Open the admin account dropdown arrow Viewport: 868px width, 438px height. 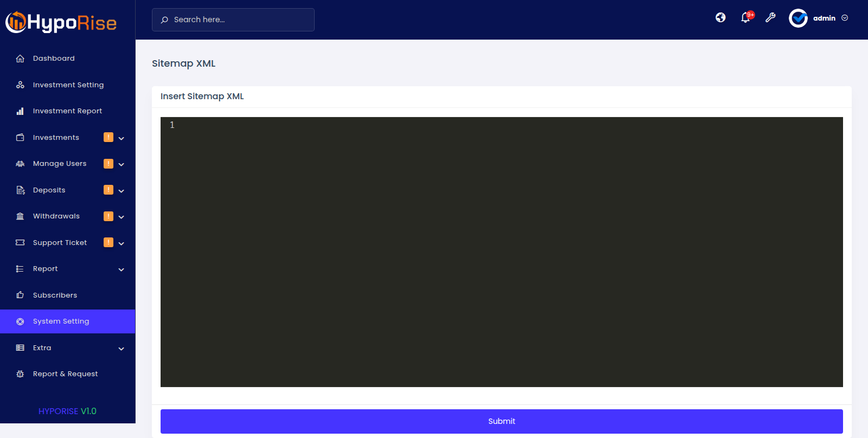pos(845,18)
